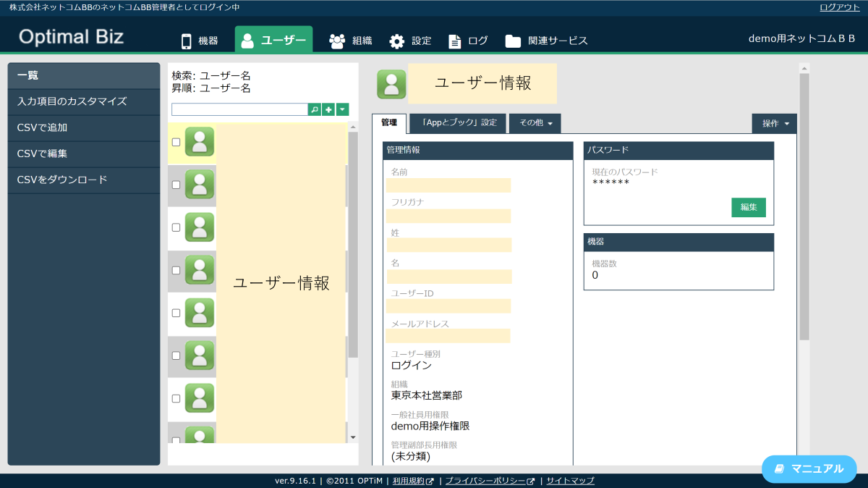Click the smartphone icon beside 機器

point(186,41)
